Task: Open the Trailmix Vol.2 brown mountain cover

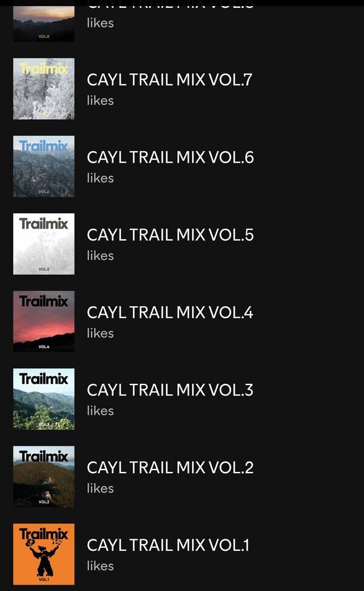Action: [x=44, y=477]
